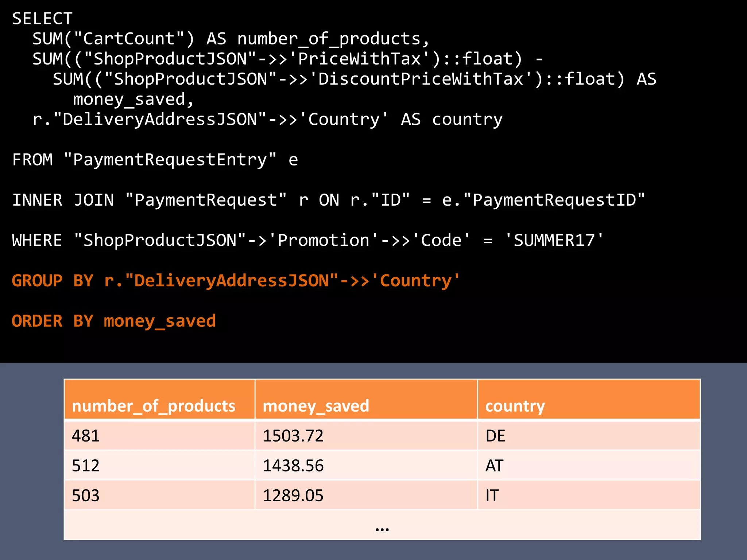The width and height of the screenshot is (747, 560).
Task: Click the money_saved column header
Action: (366, 399)
